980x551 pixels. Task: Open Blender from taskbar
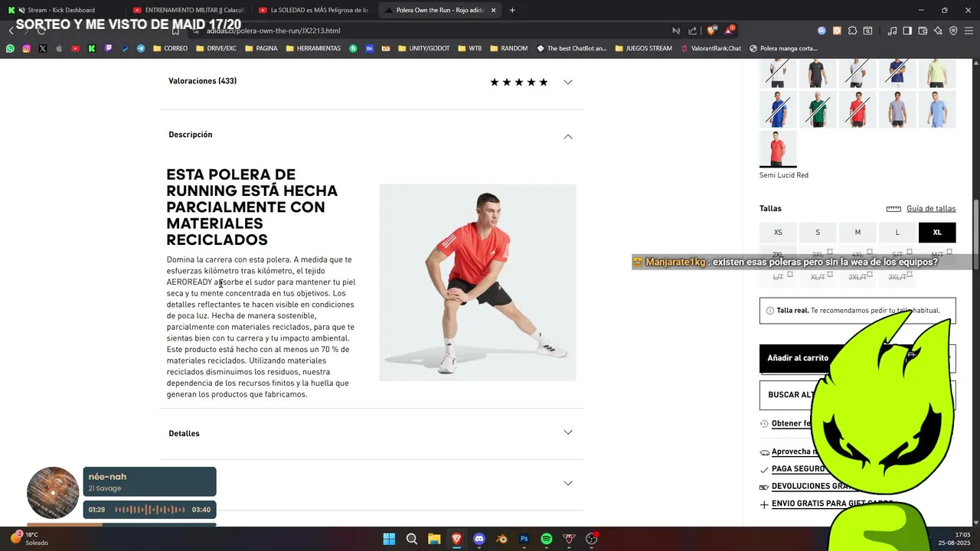tap(501, 539)
